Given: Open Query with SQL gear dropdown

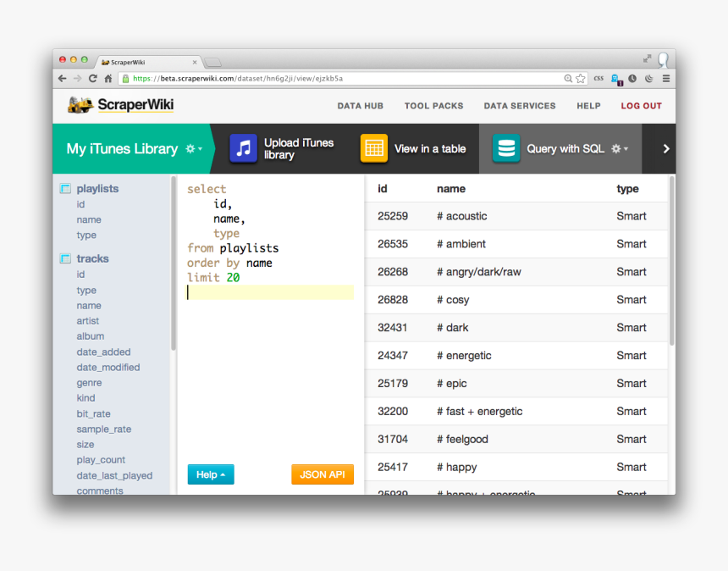Looking at the screenshot, I should [620, 148].
